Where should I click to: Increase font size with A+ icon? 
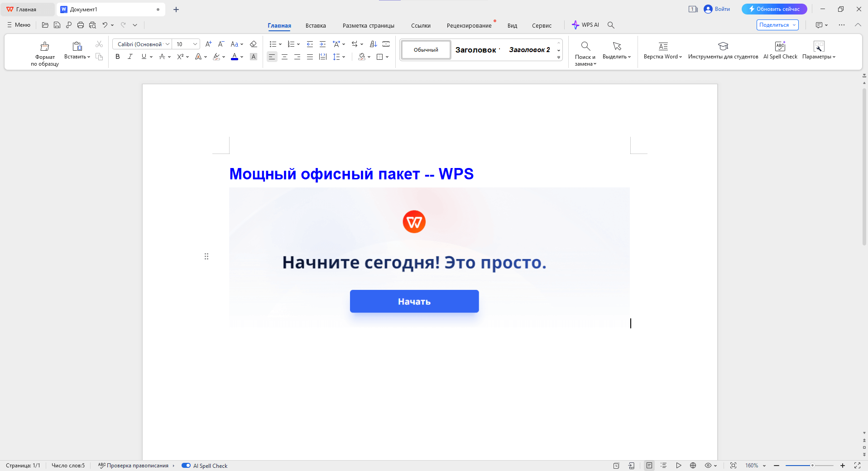pos(208,44)
